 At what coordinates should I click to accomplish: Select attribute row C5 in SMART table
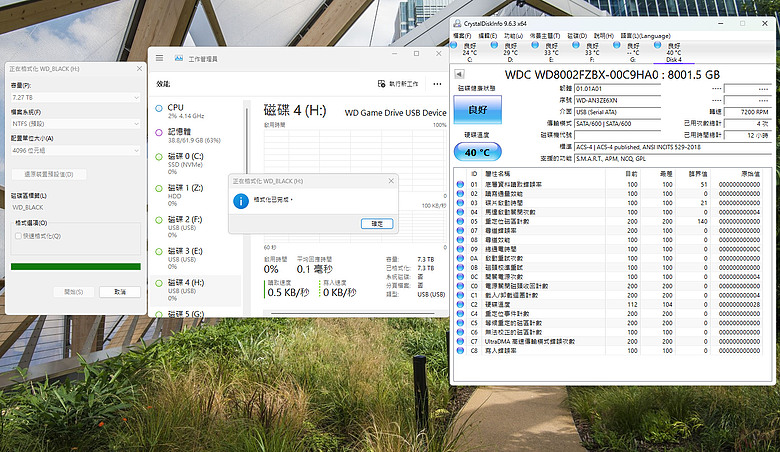point(609,323)
